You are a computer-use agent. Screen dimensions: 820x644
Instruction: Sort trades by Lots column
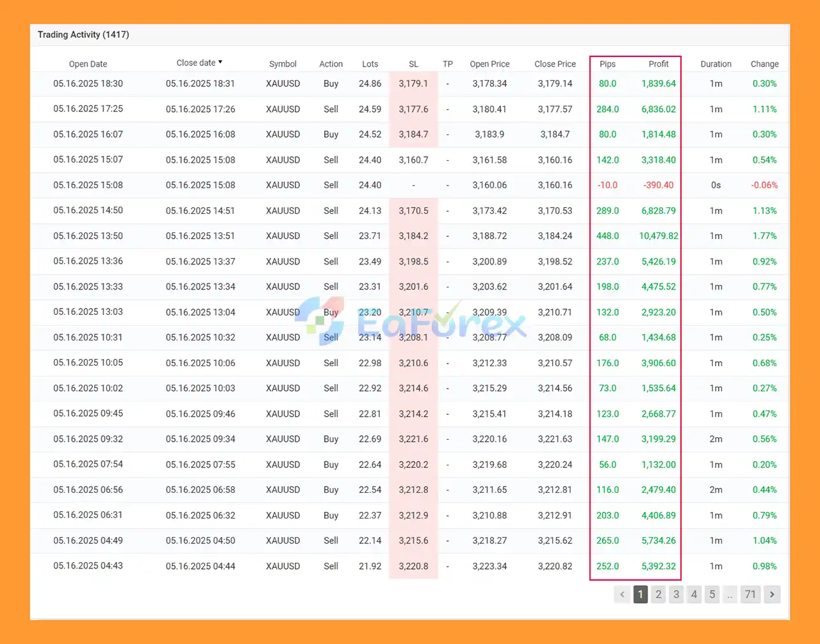[x=370, y=64]
